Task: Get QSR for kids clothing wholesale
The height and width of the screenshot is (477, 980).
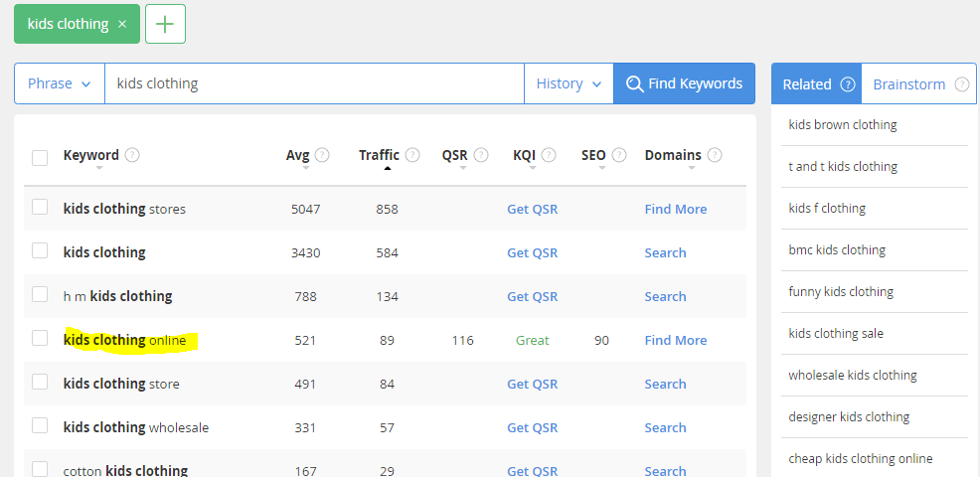Action: [532, 427]
